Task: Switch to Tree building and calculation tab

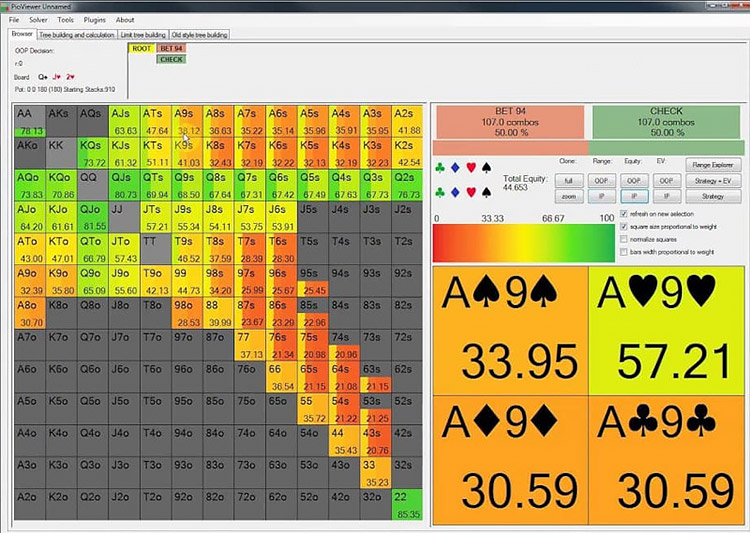Action: point(76,34)
